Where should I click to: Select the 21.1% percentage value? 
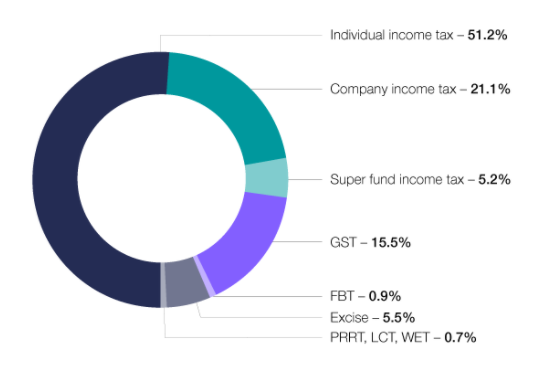point(490,89)
